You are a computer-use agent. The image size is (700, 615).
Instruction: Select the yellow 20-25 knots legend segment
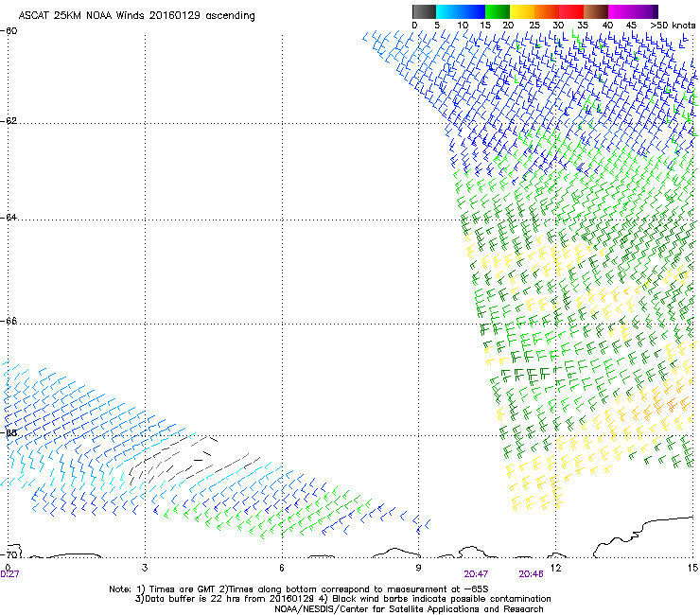522,11
